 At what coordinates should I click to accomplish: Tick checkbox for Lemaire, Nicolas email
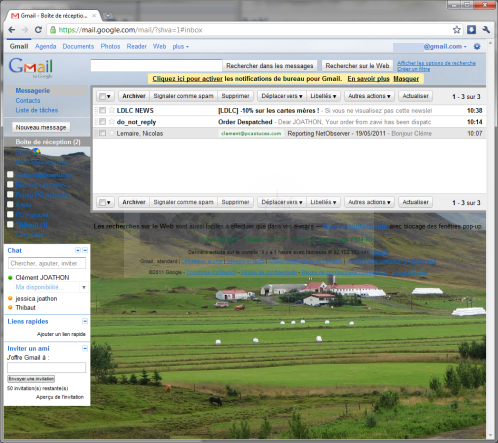(x=103, y=133)
